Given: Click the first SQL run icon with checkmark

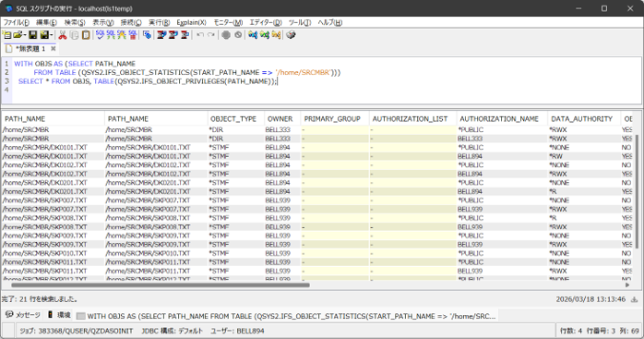Looking at the screenshot, I should 100,35.
